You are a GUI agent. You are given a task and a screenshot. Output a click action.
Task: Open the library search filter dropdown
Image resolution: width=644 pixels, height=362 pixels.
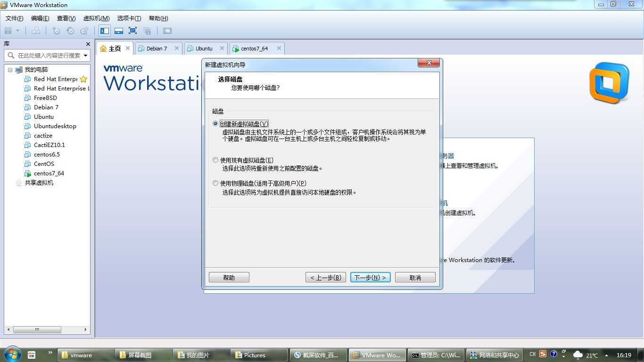coord(85,55)
